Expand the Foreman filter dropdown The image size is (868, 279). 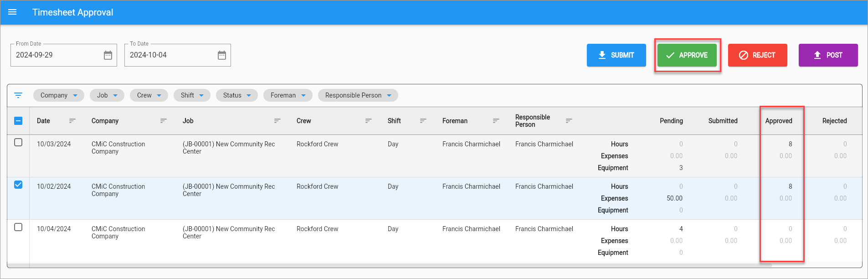[288, 95]
